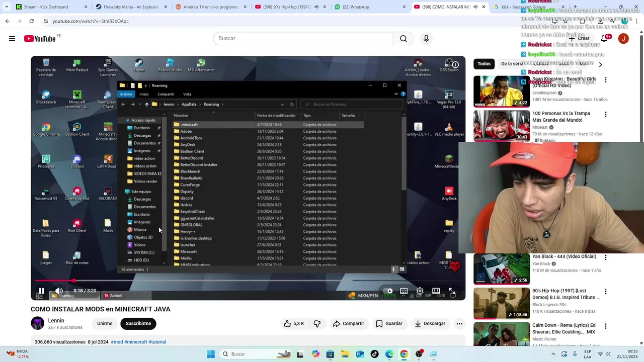
Task: Focus the YouTube Buscar search field
Action: 303,39
